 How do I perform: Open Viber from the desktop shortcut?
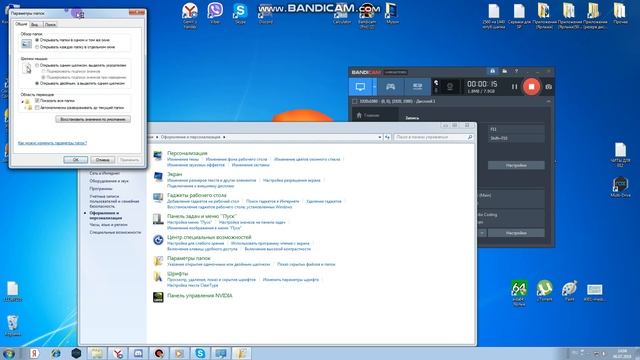(215, 12)
